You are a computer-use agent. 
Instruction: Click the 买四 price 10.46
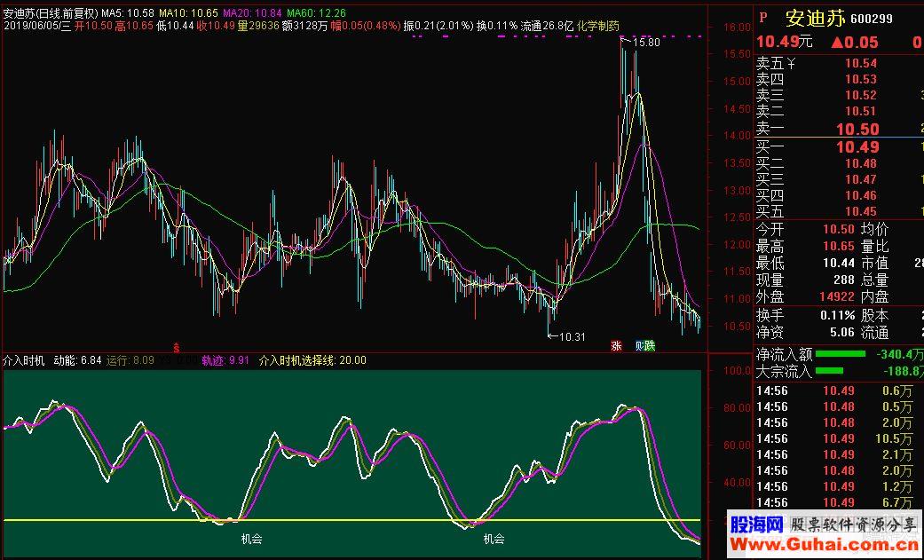click(861, 196)
